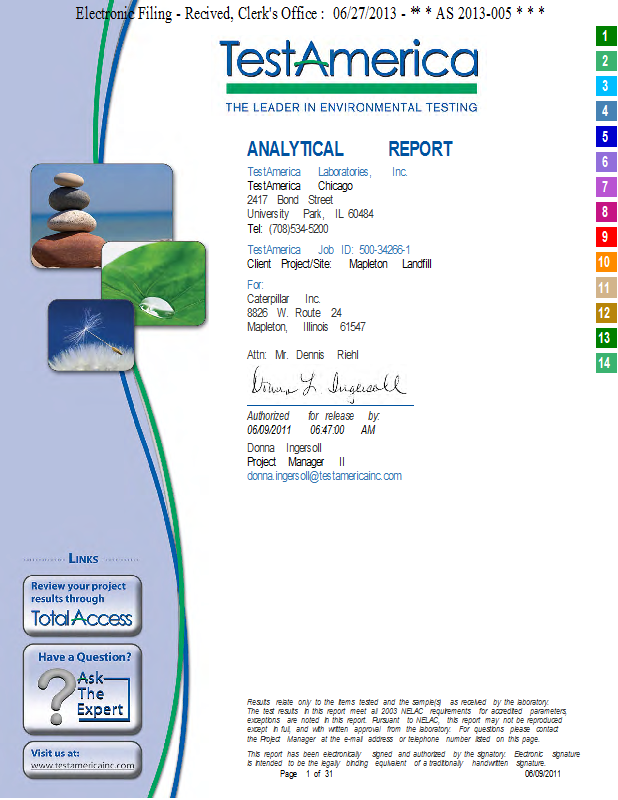Click the LINKS sidebar heading

(83, 559)
